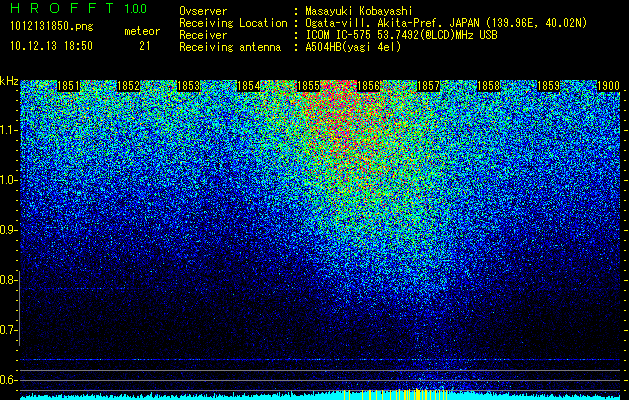Click the 1853 time marker label
Image resolution: width=629 pixels, height=400 pixels.
(188, 86)
